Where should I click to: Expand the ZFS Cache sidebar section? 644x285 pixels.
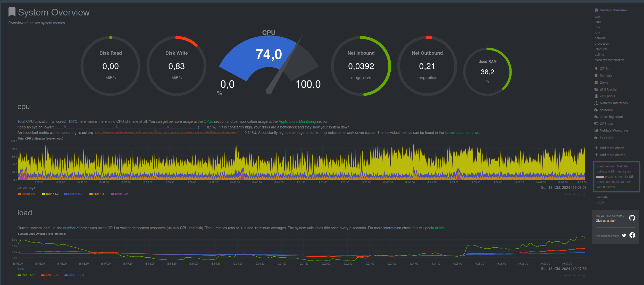pyautogui.click(x=608, y=89)
